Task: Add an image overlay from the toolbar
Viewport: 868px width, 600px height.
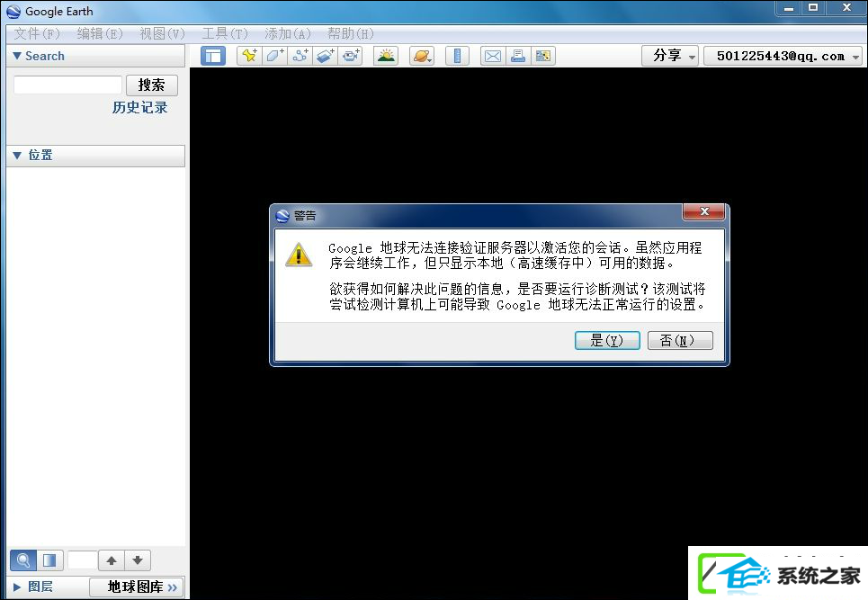Action: pos(326,56)
